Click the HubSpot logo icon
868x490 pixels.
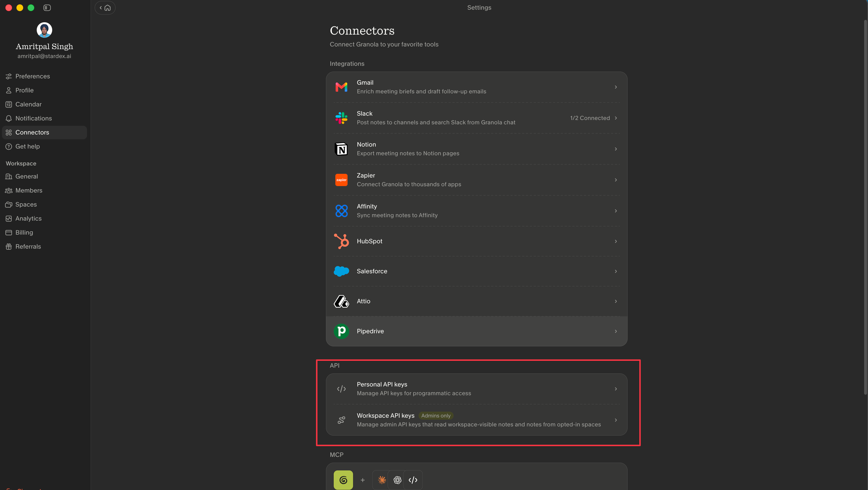[x=341, y=241]
